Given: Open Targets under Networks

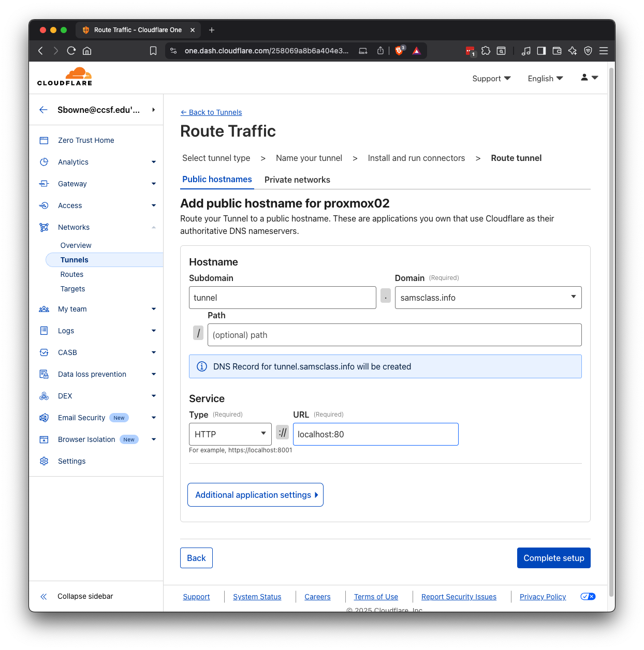Looking at the screenshot, I should pyautogui.click(x=73, y=289).
